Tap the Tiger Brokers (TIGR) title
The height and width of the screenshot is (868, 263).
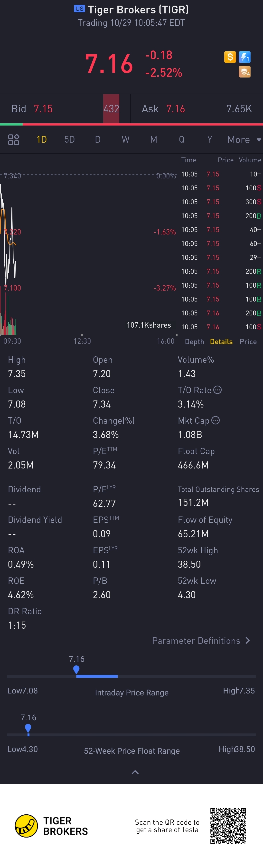coord(138,10)
